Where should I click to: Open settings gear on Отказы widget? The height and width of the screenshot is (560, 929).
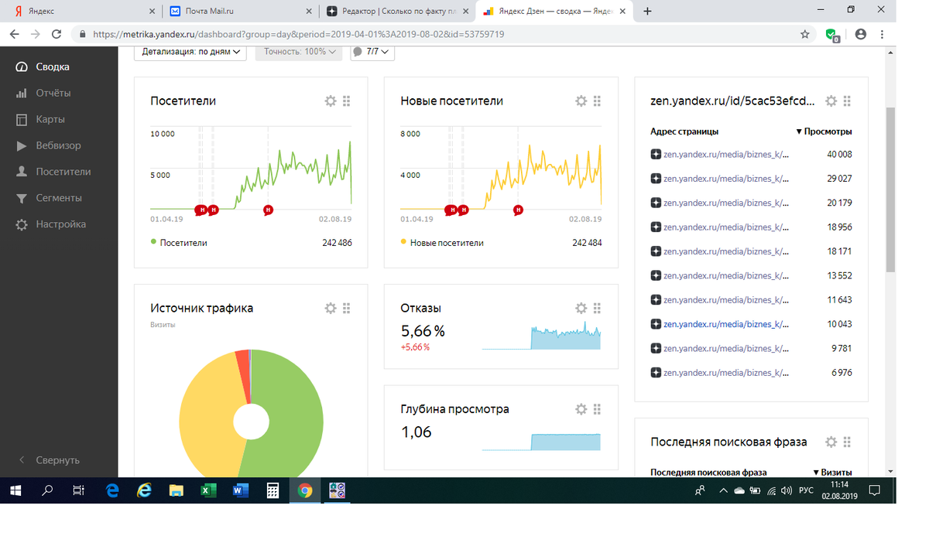tap(581, 308)
